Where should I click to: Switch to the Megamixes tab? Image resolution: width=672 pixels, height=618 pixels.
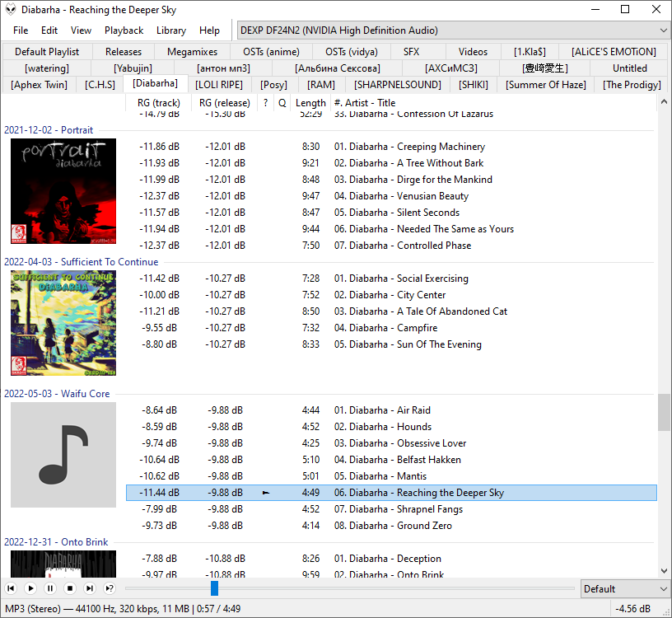point(192,52)
